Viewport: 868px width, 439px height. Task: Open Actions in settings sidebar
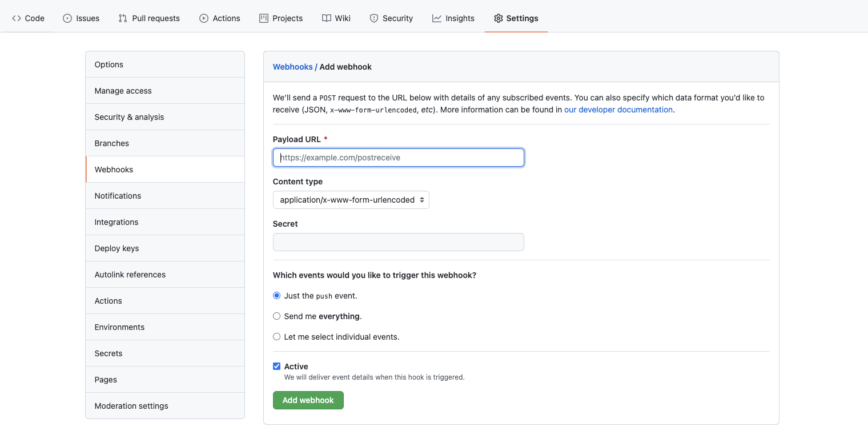pyautogui.click(x=165, y=301)
